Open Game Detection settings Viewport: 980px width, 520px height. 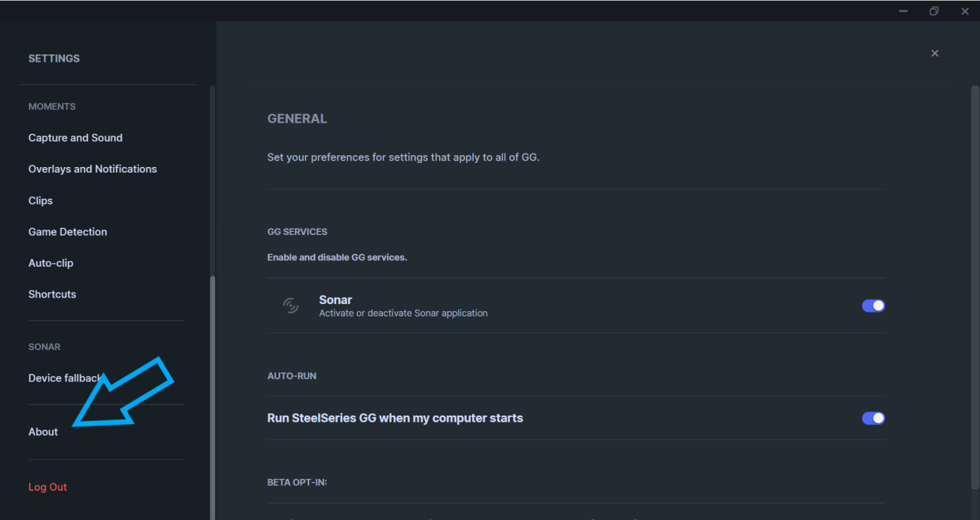[x=67, y=232]
